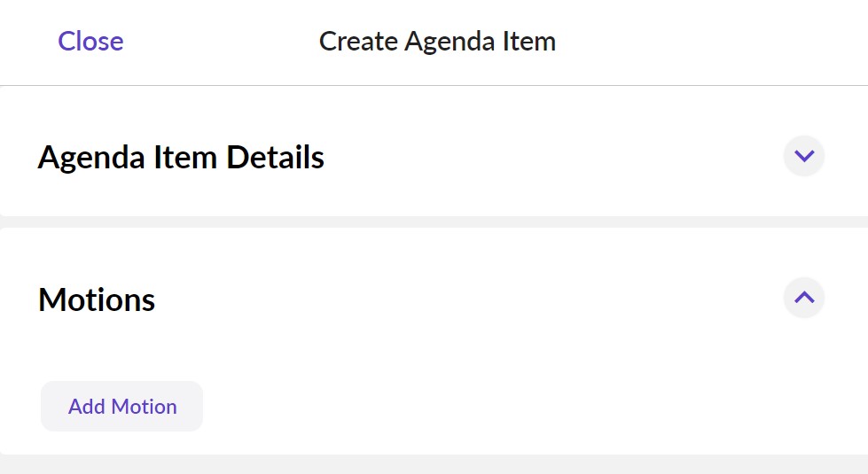
Task: Click the Add Motion button
Action: [x=122, y=407]
